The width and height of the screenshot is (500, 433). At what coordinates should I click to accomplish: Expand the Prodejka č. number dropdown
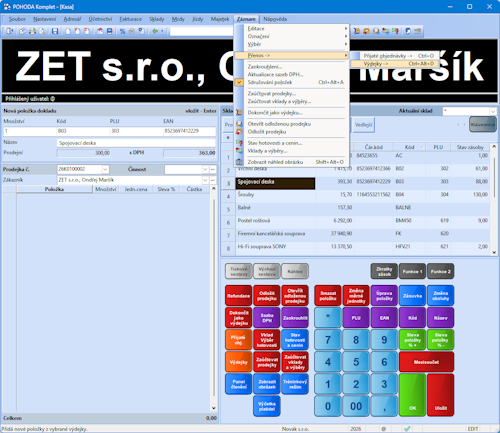coord(105,169)
